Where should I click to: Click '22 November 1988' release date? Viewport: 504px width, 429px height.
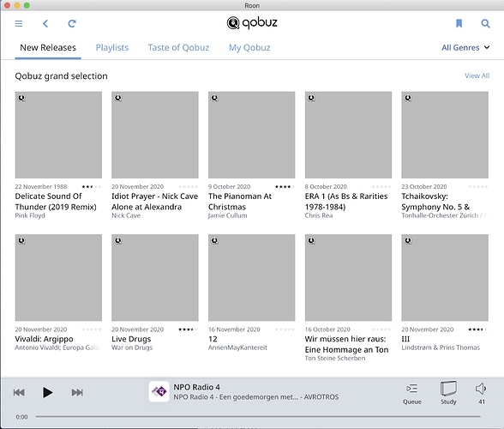click(41, 187)
